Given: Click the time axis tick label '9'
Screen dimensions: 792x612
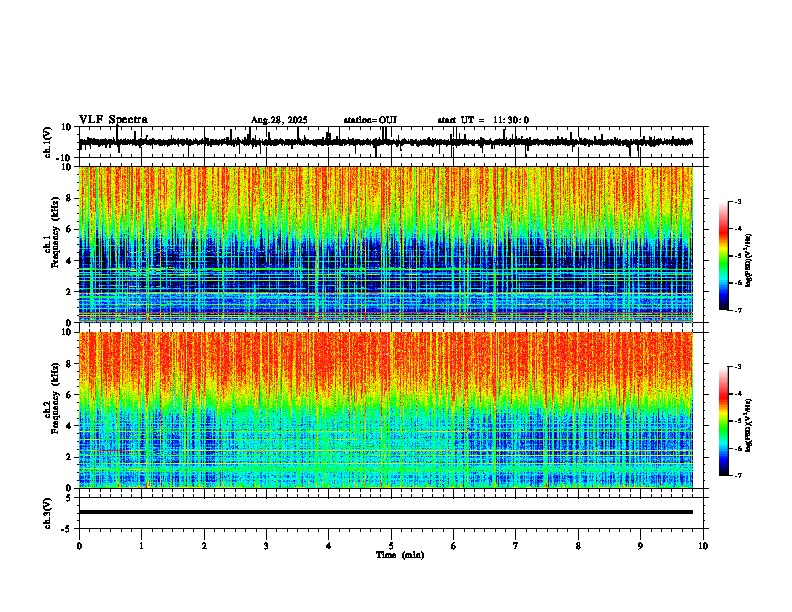Looking at the screenshot, I should [640, 546].
